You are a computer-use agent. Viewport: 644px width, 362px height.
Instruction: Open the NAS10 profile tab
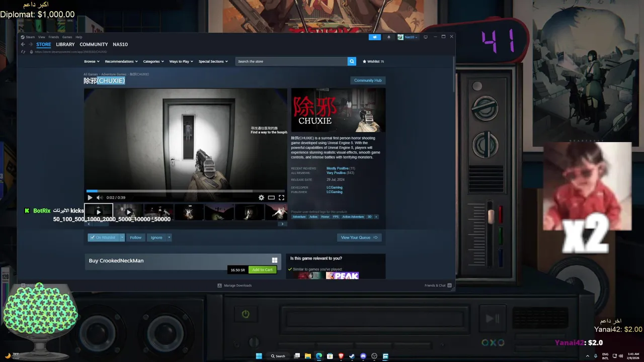(x=120, y=44)
